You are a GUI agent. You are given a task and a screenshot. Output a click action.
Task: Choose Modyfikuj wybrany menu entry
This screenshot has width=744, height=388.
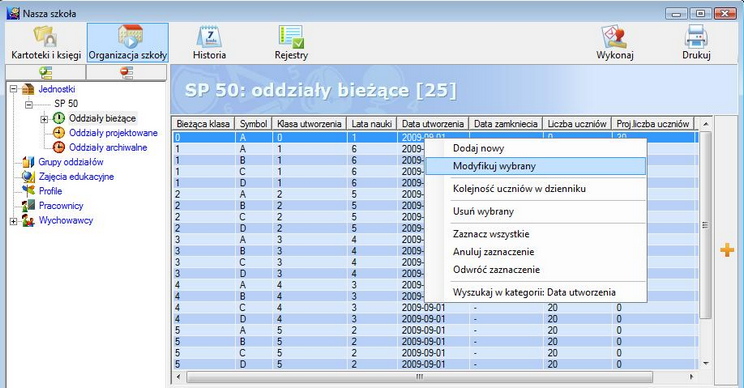coord(536,166)
